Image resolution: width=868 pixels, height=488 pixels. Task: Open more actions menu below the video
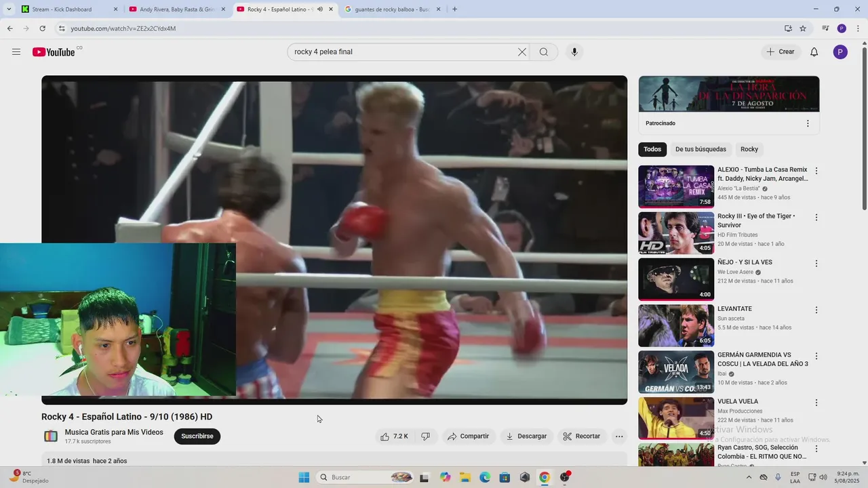pos(619,436)
